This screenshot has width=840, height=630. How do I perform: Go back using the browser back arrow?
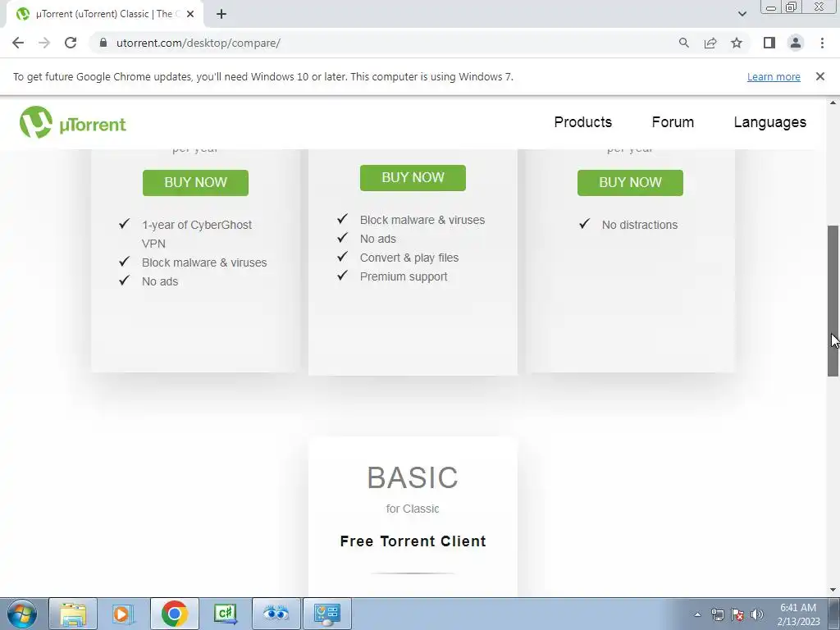click(x=18, y=43)
